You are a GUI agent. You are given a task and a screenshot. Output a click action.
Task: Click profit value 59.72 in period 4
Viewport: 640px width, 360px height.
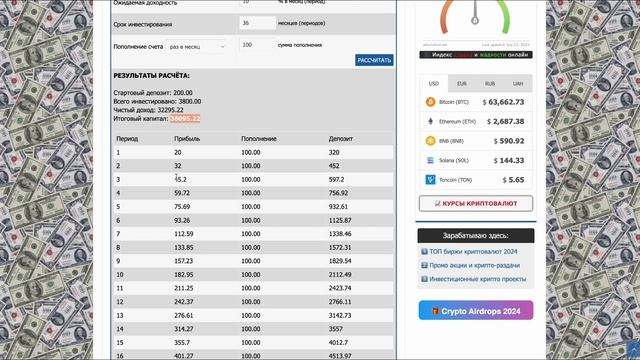coord(182,193)
